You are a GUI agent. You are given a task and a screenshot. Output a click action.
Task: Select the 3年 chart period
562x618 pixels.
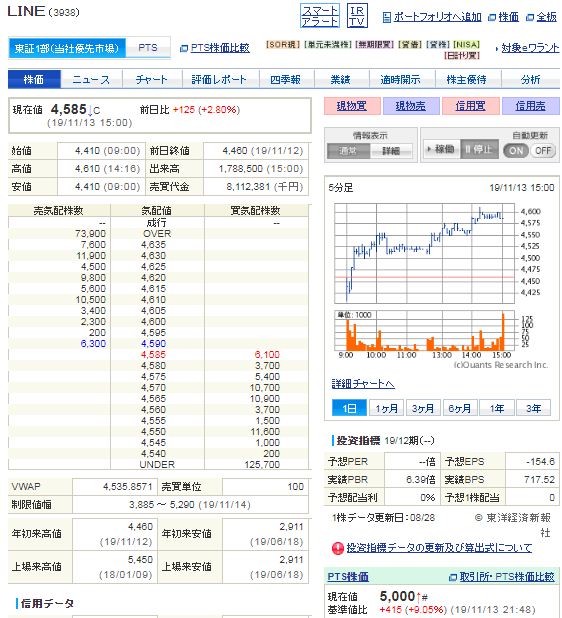click(533, 408)
